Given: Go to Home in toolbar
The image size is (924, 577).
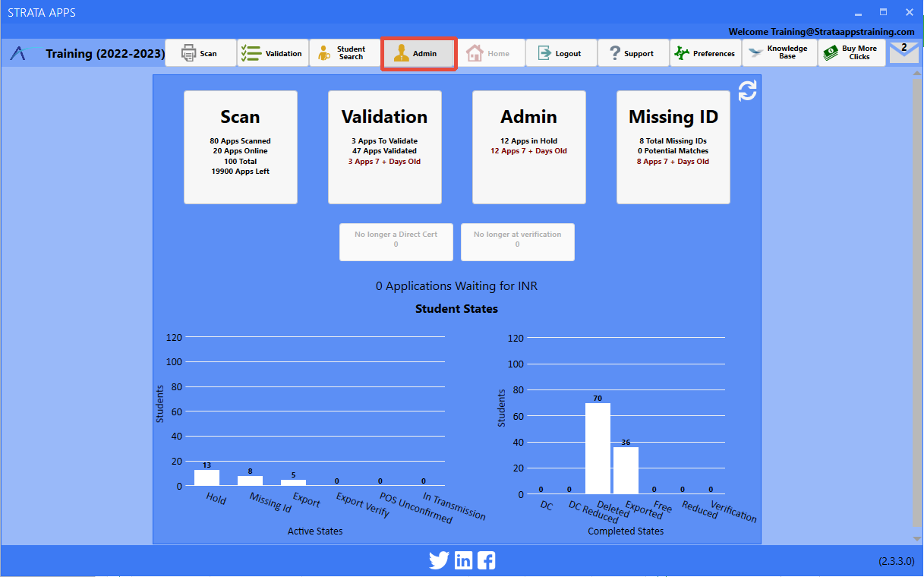Looking at the screenshot, I should pyautogui.click(x=489, y=53).
